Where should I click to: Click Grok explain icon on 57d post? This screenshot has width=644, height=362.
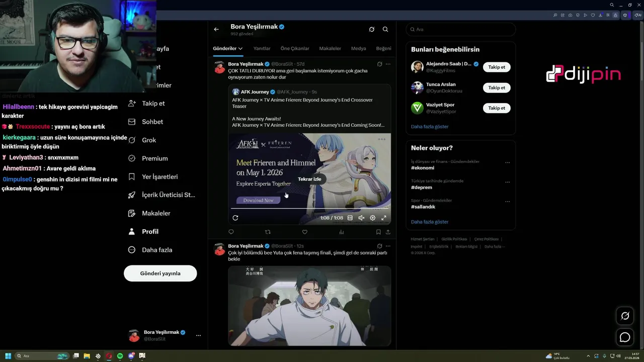coord(379,64)
